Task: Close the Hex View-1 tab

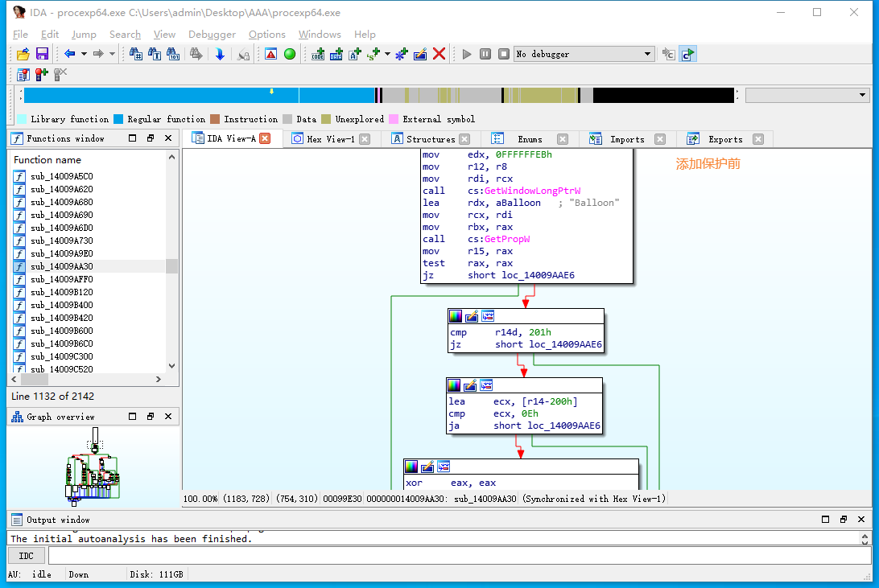Action: pyautogui.click(x=365, y=139)
